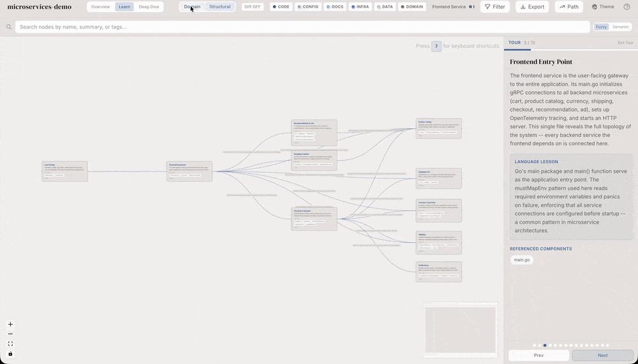
Task: Click the microservices-demo project title
Action: pos(40,6)
